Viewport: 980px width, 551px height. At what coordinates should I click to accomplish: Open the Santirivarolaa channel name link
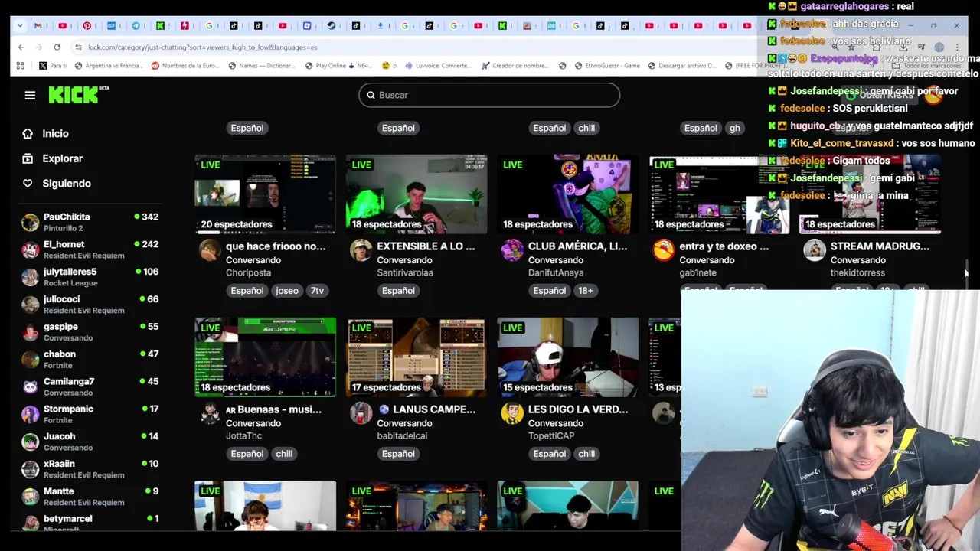(x=405, y=273)
